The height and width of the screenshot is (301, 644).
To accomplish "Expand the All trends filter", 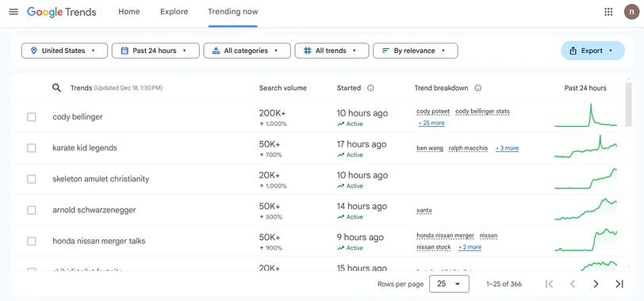I will [x=332, y=51].
